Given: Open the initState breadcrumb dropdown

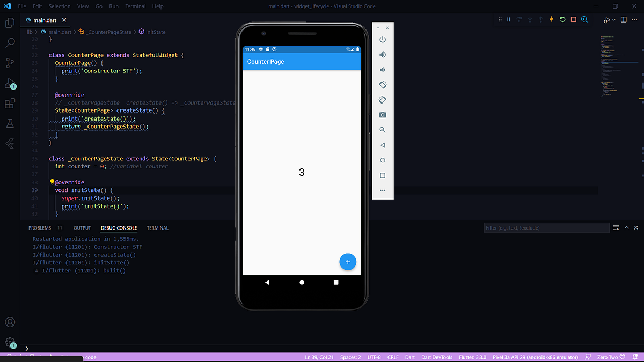Looking at the screenshot, I should 156,32.
